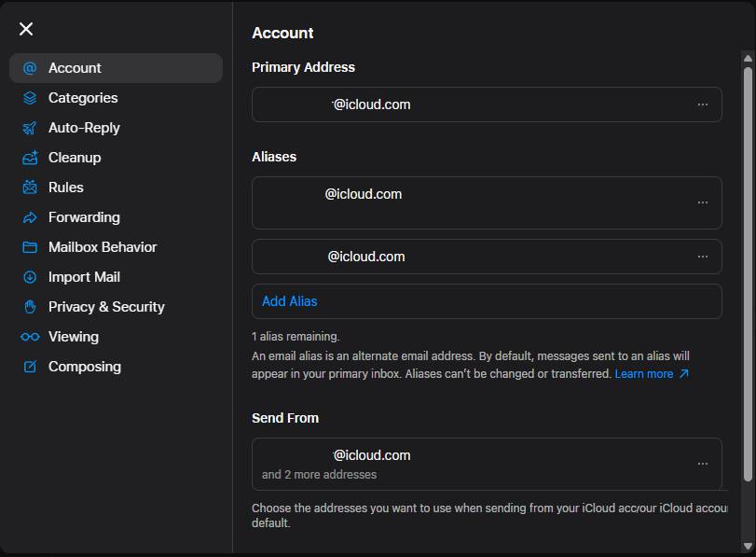Click the Forwarding arrow icon
The width and height of the screenshot is (756, 557).
[x=29, y=216]
